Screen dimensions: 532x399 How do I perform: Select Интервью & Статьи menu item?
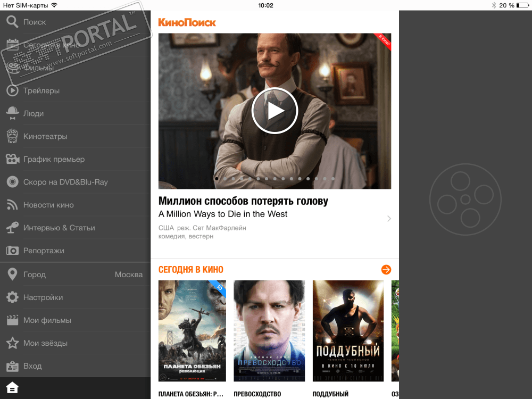pos(76,228)
